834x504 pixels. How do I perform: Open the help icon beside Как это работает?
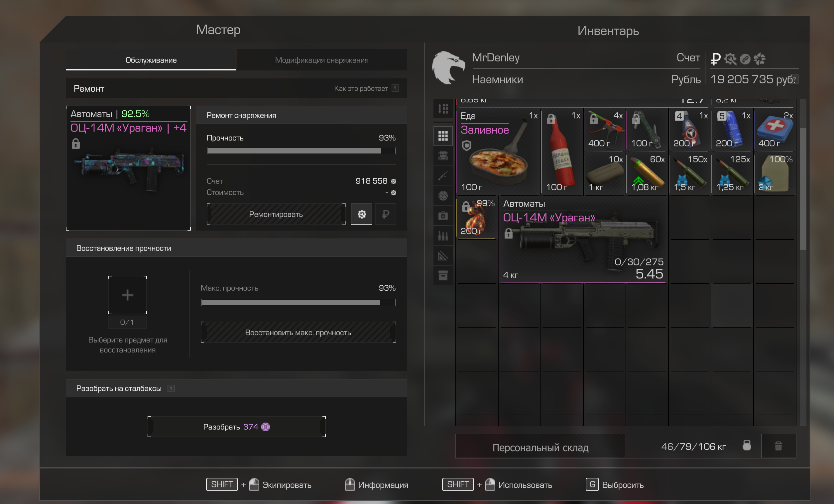click(395, 88)
